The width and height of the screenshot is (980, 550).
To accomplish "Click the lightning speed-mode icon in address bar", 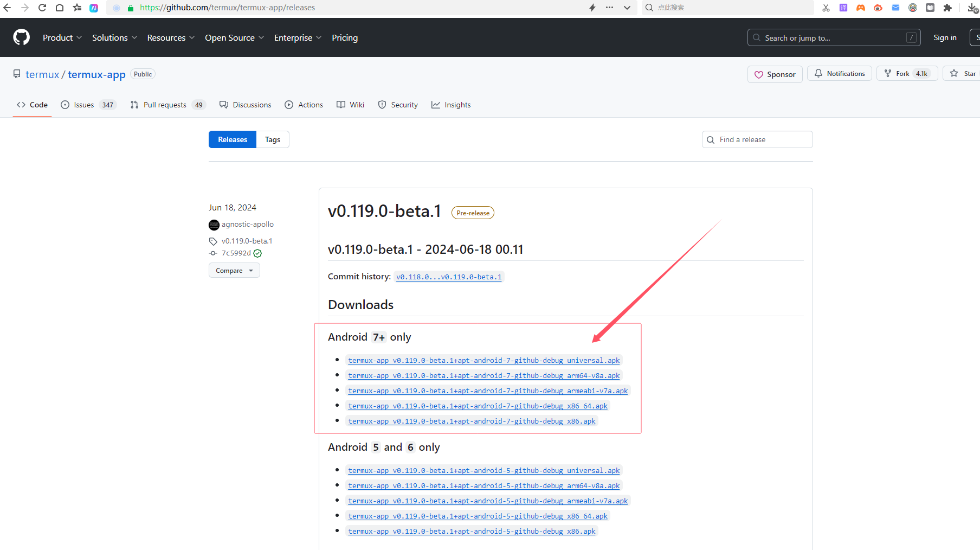I will 592,8.
